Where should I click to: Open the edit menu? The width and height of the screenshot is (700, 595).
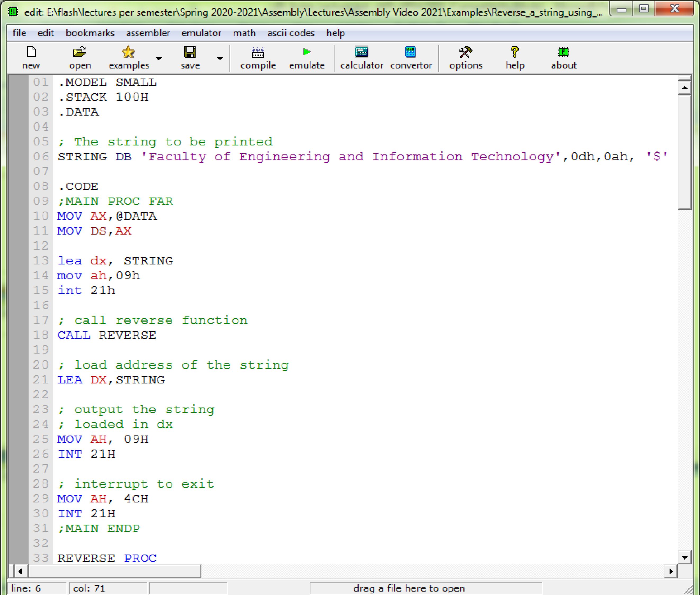(46, 33)
